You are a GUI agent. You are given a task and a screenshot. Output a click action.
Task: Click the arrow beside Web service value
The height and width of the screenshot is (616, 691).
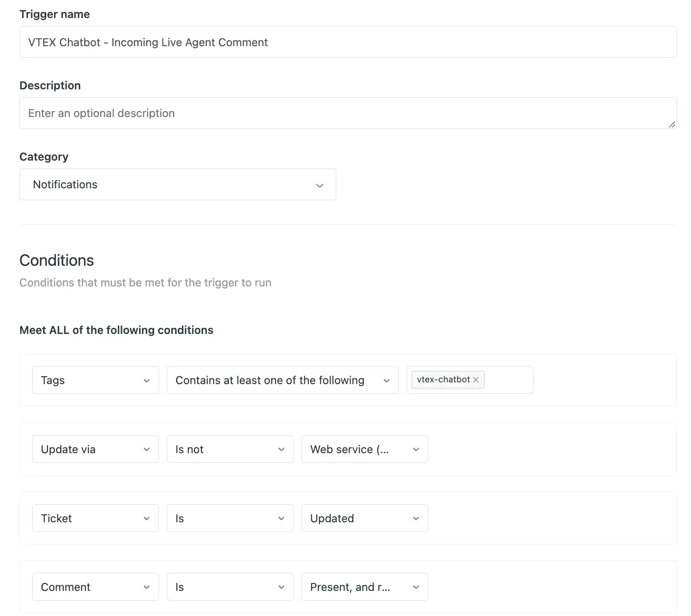(416, 449)
